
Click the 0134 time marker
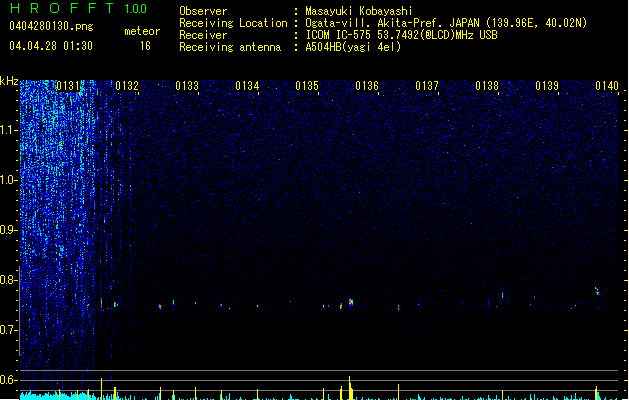tap(247, 86)
